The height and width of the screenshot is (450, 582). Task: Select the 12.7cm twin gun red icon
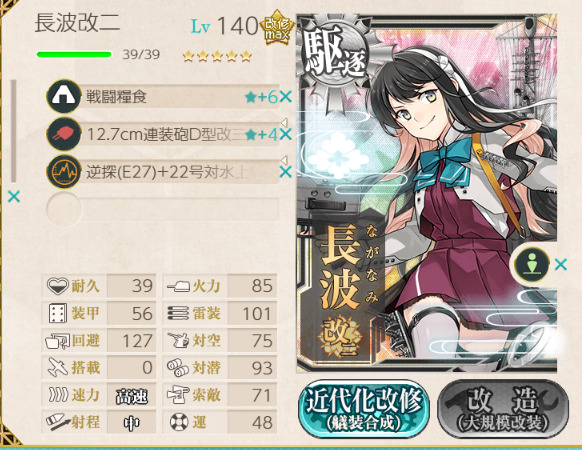[x=64, y=134]
